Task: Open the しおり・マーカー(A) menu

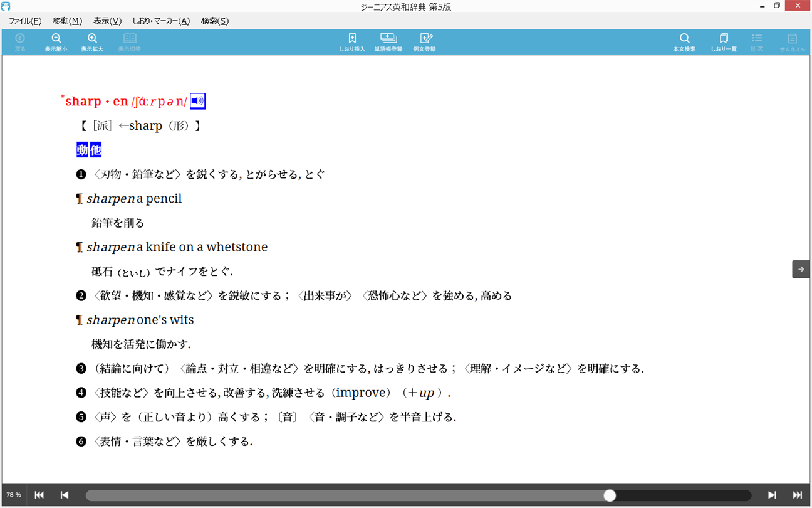Action: tap(161, 21)
